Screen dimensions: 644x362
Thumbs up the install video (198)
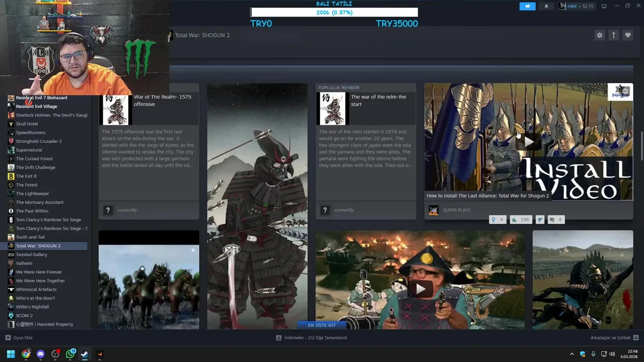pyautogui.click(x=521, y=220)
